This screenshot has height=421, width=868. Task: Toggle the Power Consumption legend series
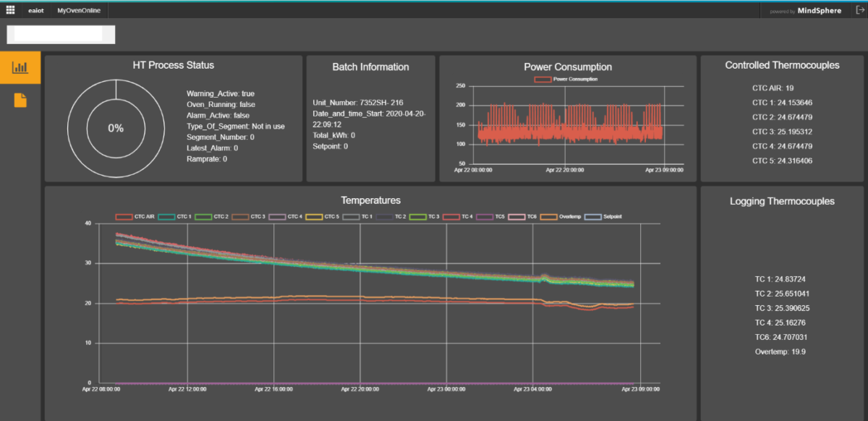coord(568,80)
